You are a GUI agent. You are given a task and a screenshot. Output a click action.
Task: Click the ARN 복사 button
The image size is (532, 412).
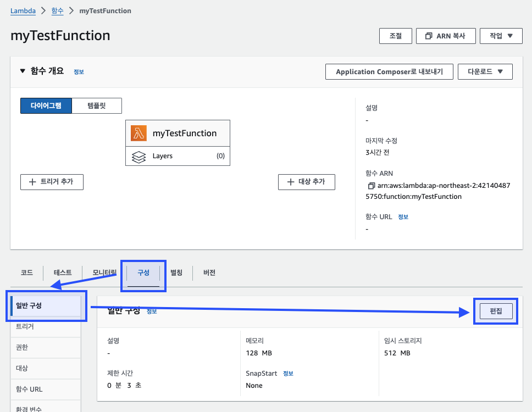446,36
